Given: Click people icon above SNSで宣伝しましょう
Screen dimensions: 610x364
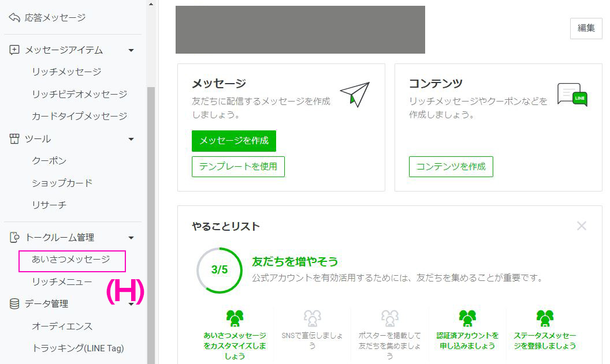Looking at the screenshot, I should pos(313,318).
